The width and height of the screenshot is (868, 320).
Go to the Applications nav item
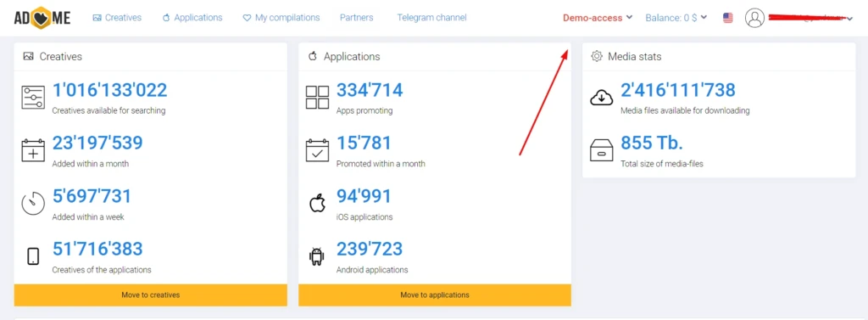pos(192,18)
